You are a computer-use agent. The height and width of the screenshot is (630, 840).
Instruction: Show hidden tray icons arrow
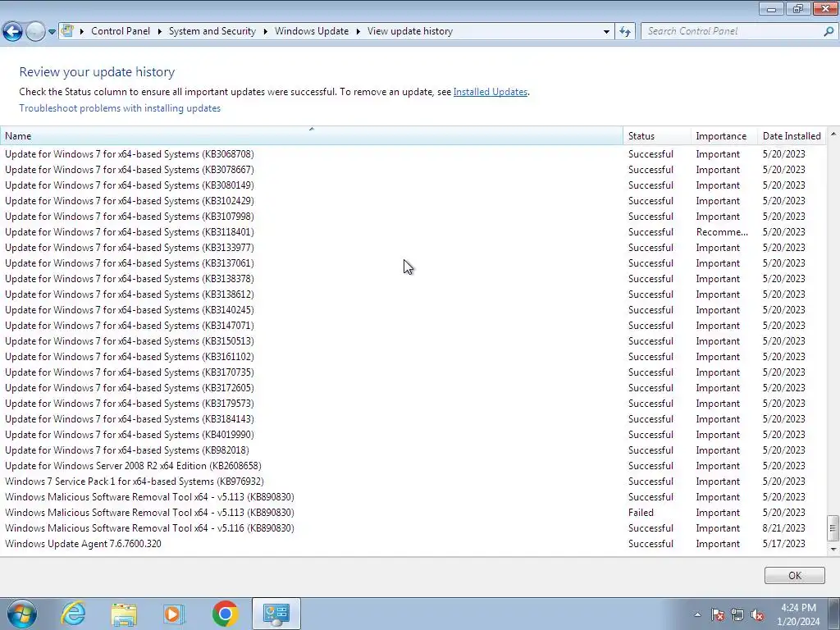pyautogui.click(x=697, y=614)
